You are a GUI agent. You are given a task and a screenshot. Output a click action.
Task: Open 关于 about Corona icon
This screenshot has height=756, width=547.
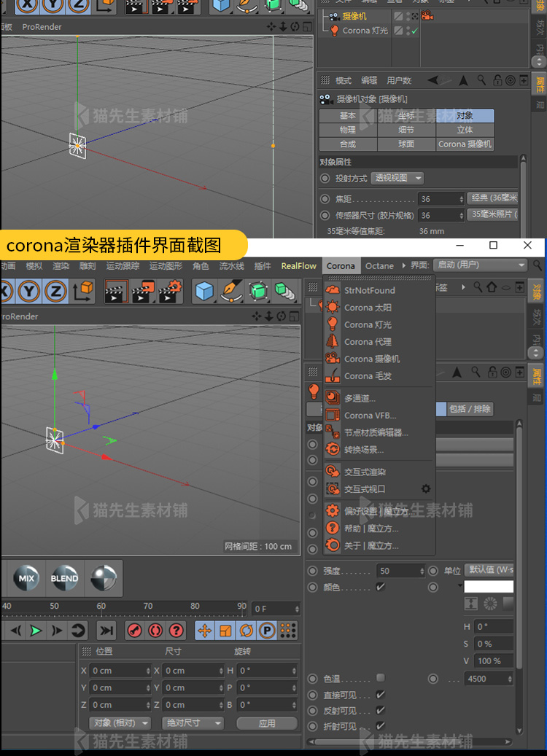(333, 545)
